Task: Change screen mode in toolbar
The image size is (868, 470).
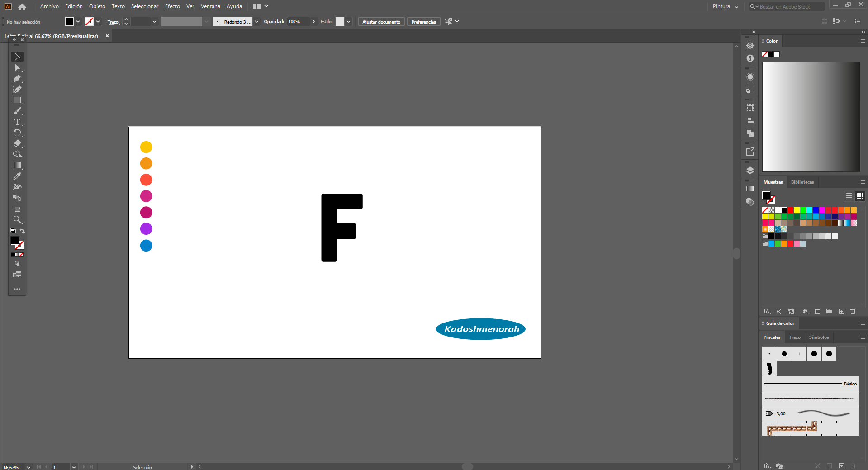Action: pyautogui.click(x=17, y=275)
